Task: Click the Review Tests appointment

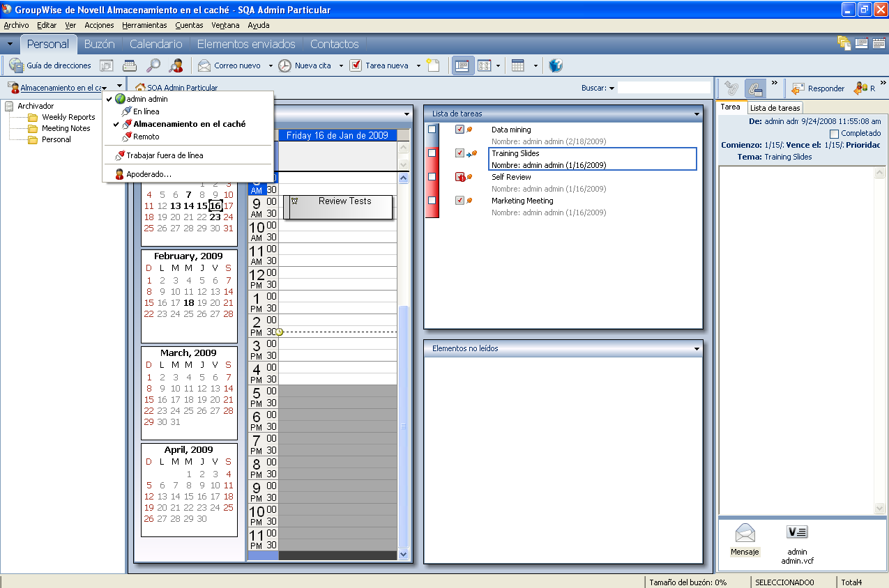Action: pyautogui.click(x=339, y=207)
